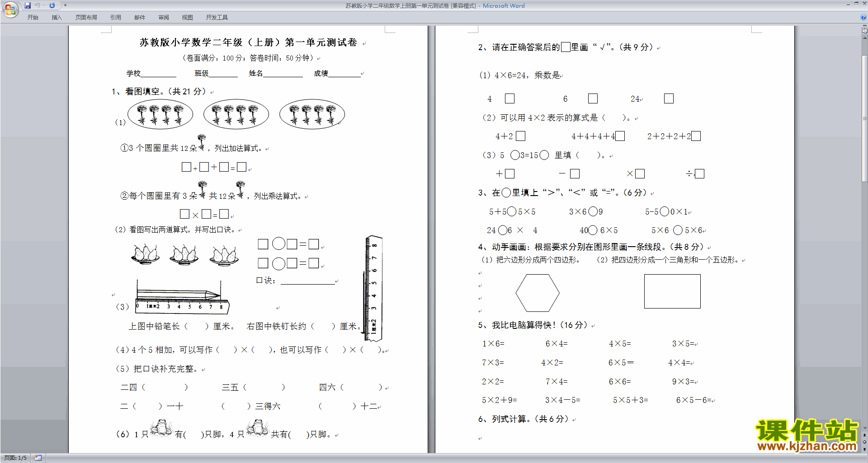Click the vertical scrollbar up arrow
The width and height of the screenshot is (868, 463).
[864, 38]
